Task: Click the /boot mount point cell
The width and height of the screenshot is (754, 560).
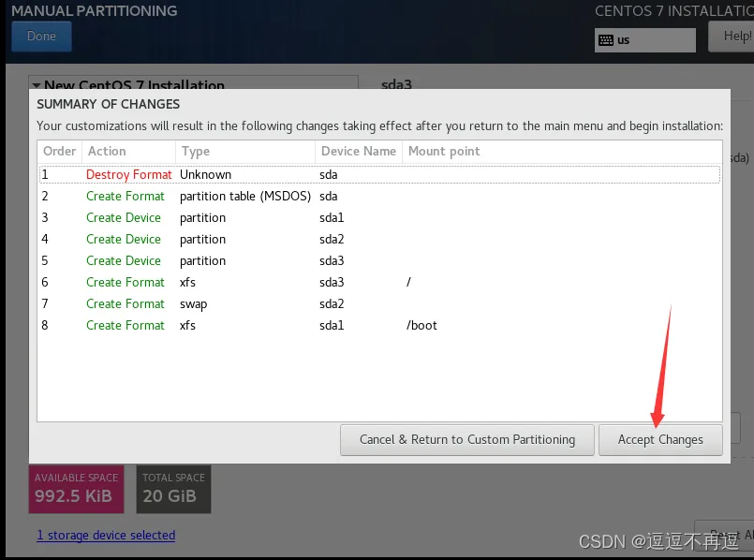Action: pyautogui.click(x=421, y=326)
